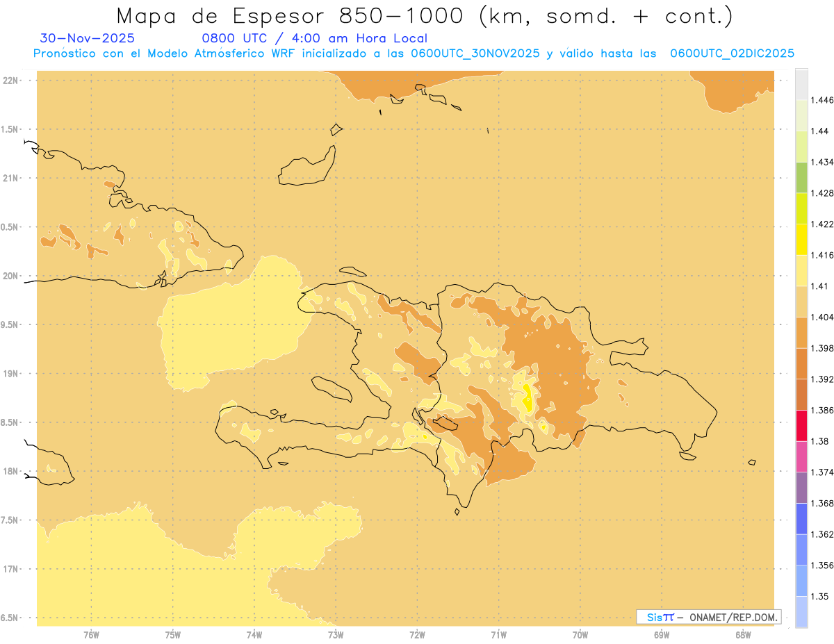Click the longitude label '74W'

pos(254,634)
